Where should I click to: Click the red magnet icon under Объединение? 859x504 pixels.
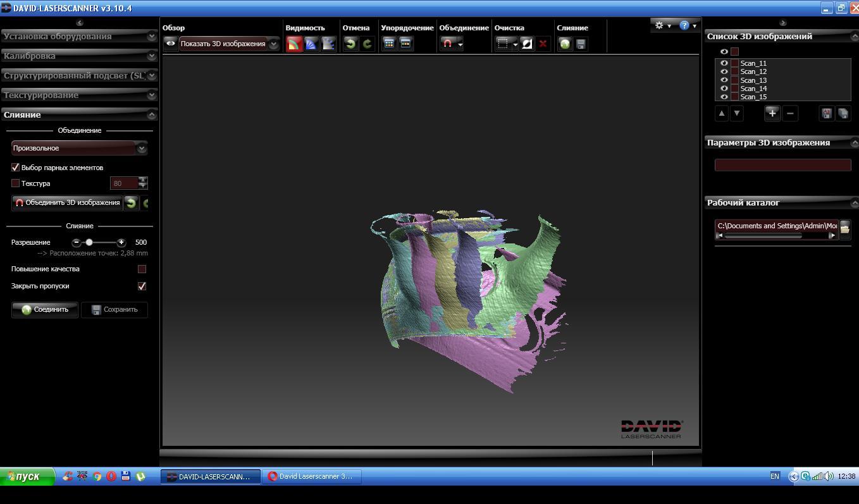(448, 44)
